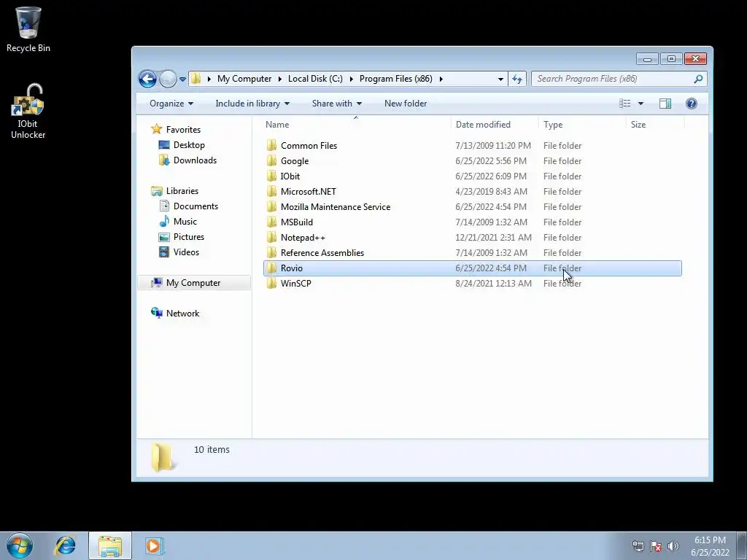Image resolution: width=747 pixels, height=560 pixels.
Task: Click the folder icon next to WinSCP
Action: [x=271, y=284]
